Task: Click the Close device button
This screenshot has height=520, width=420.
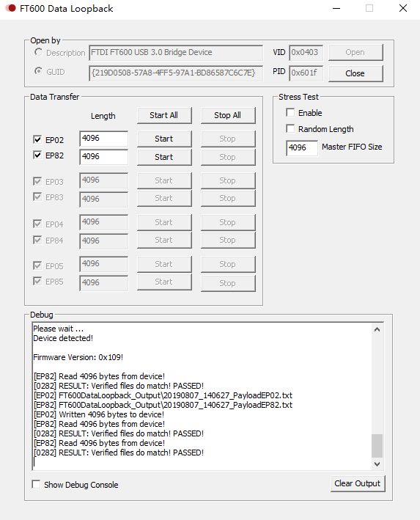Action: click(x=355, y=73)
